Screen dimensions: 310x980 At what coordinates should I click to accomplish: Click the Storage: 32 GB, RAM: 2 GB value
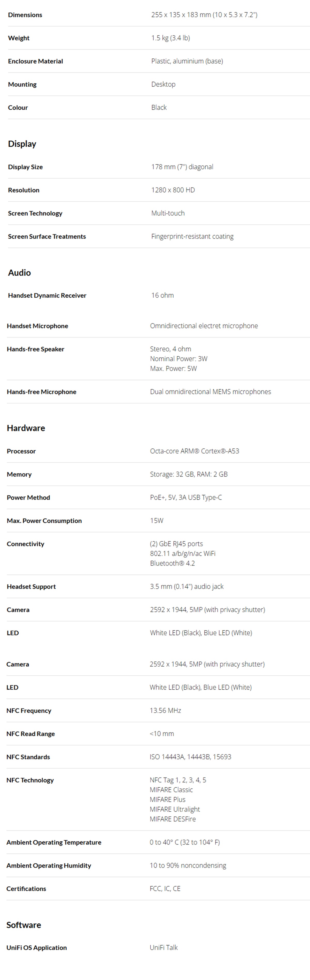pos(189,474)
